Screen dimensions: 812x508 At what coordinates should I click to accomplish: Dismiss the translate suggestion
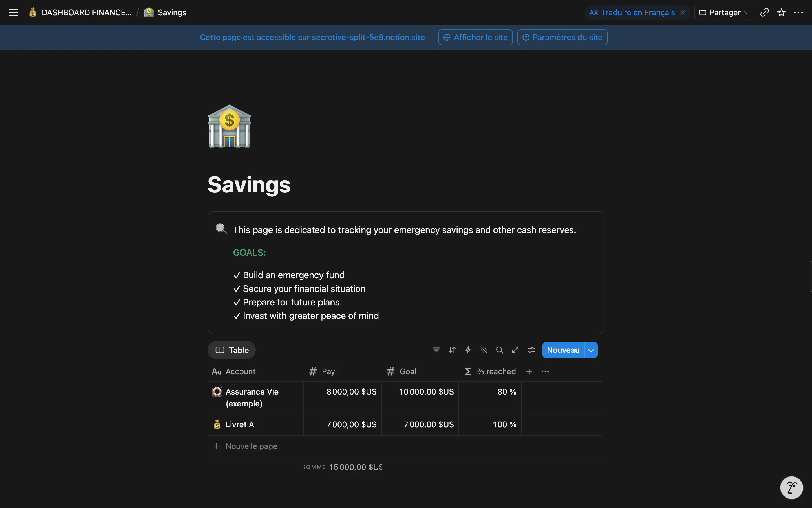(x=683, y=12)
